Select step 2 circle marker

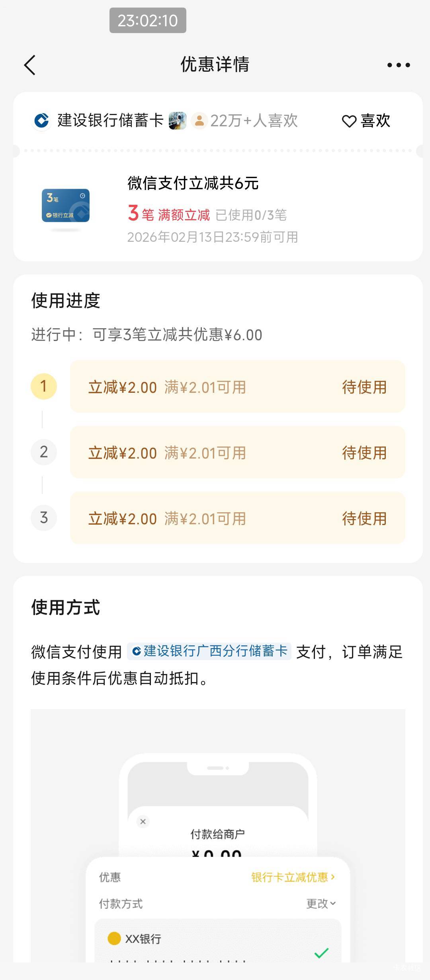tap(44, 452)
